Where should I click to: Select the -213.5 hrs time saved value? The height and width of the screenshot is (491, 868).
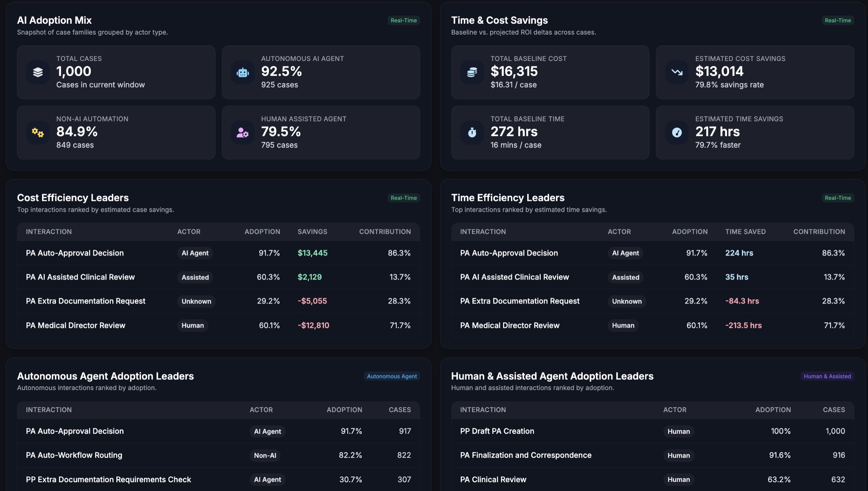743,325
